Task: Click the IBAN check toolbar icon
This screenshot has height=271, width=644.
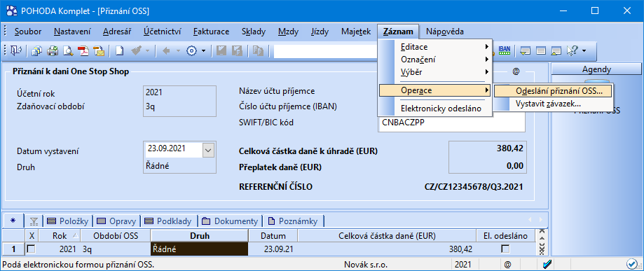Action: [x=505, y=50]
